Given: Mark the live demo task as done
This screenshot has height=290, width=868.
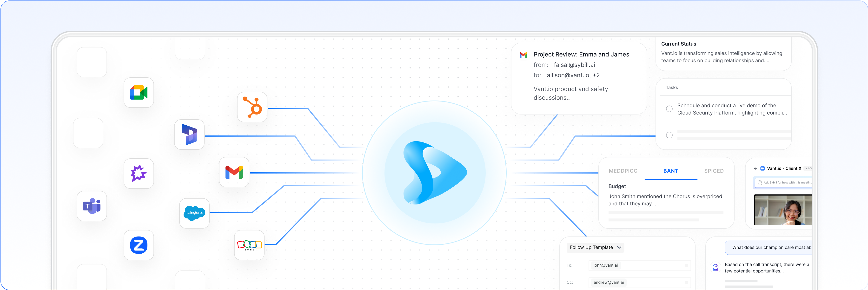Looking at the screenshot, I should (x=669, y=109).
